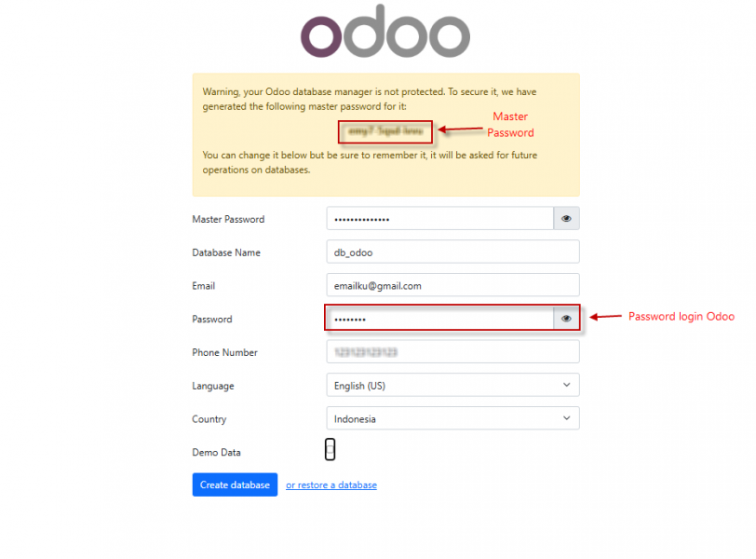The image size is (756, 559).
Task: Click the red 'Password login Odoo' annotation
Action: tap(681, 317)
